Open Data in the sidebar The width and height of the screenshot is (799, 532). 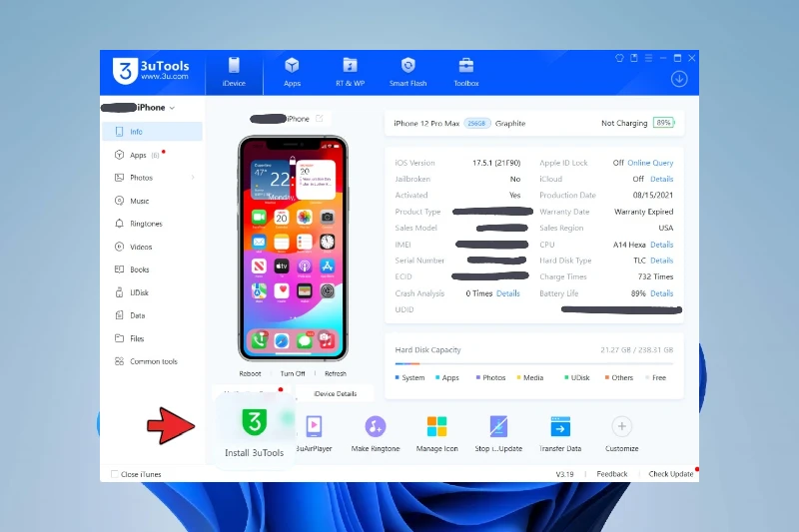153,315
